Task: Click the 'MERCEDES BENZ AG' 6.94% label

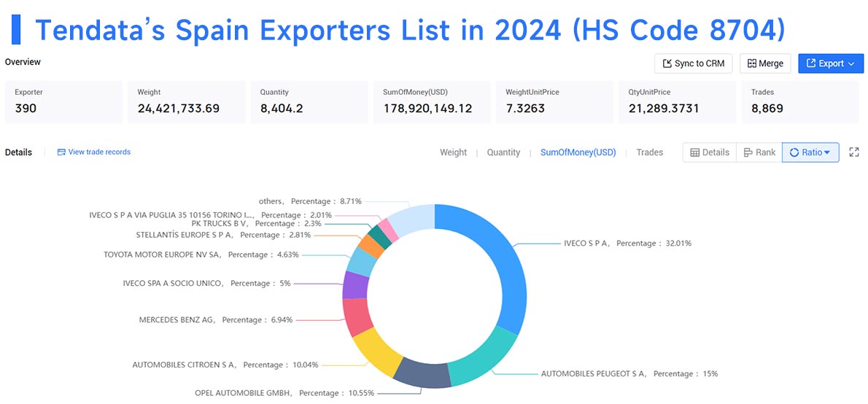Action: [216, 319]
